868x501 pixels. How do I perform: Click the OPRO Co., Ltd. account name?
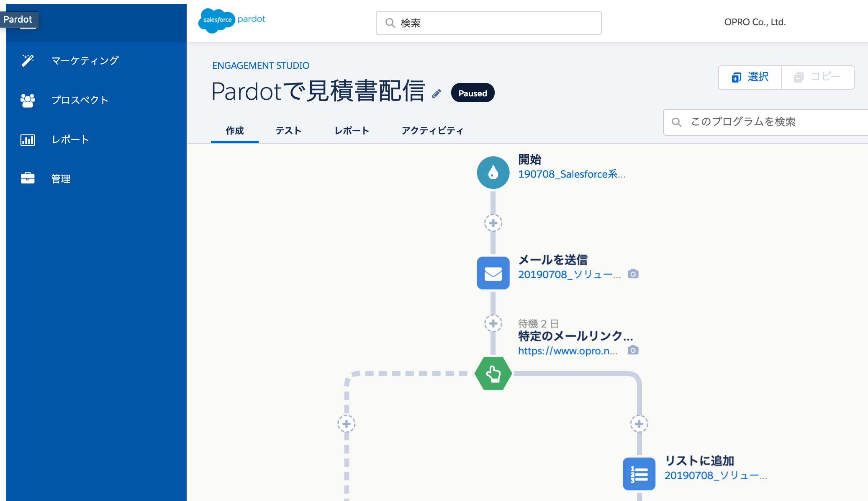click(x=755, y=22)
